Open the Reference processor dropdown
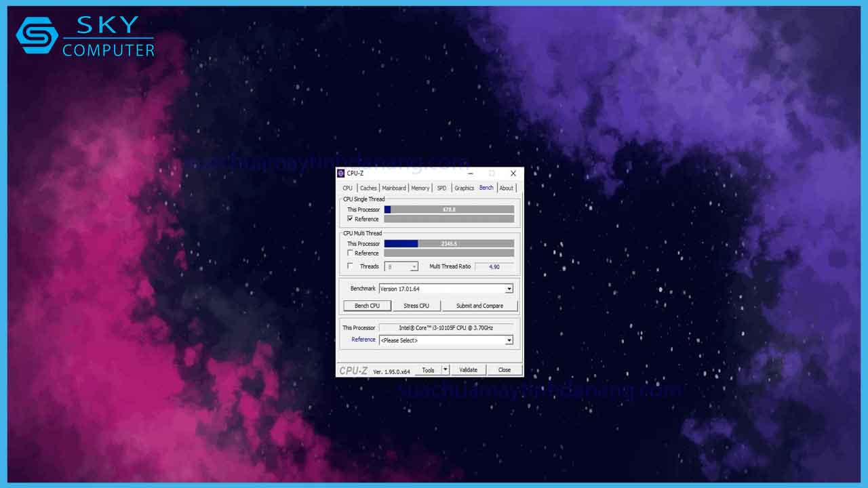This screenshot has width=868, height=488. pos(509,340)
